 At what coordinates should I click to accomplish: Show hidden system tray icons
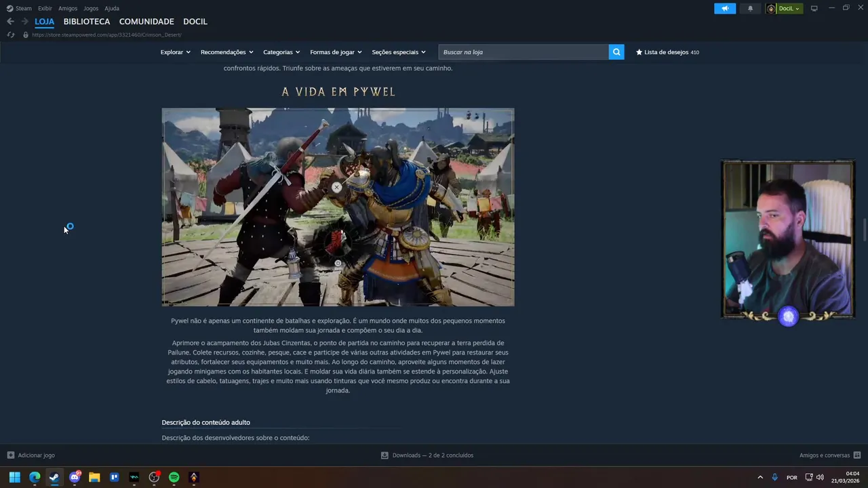pos(760,477)
